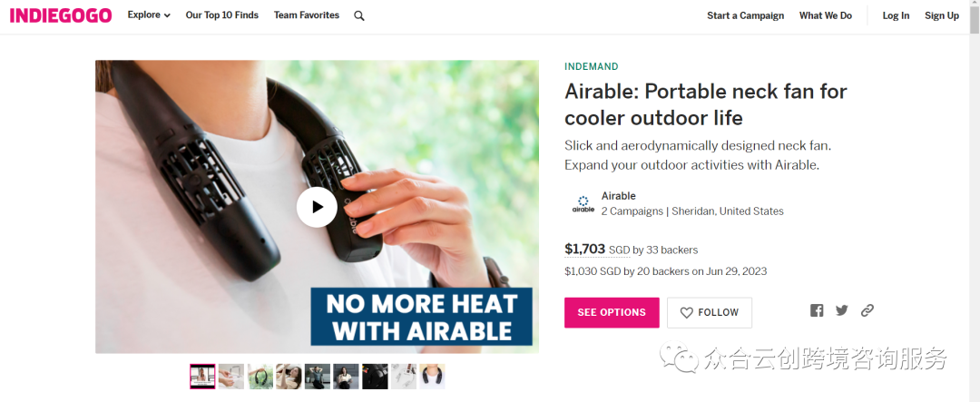
Task: Click Sign Up in header
Action: [x=942, y=15]
